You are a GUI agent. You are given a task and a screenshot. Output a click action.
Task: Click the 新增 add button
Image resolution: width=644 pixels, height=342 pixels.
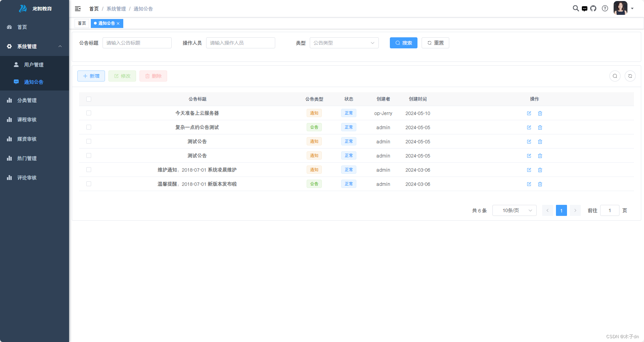point(91,76)
